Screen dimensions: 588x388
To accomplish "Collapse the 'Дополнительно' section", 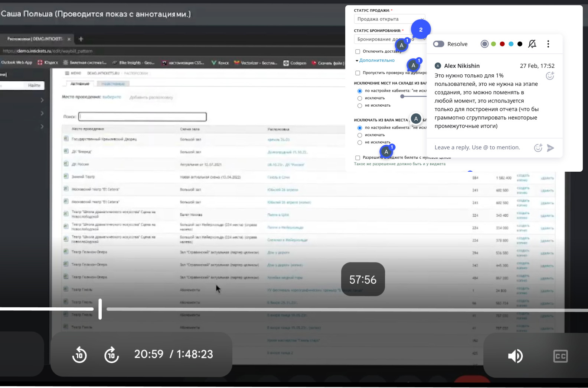I will coord(376,60).
